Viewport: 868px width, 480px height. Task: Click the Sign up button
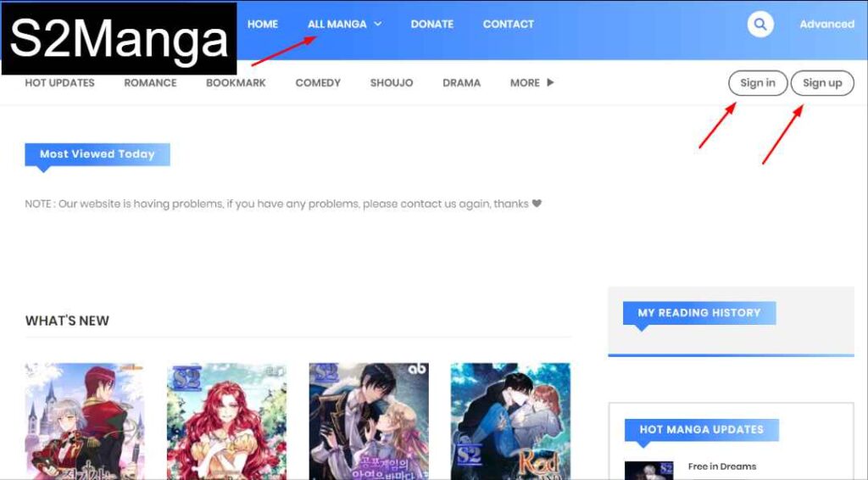pos(822,83)
